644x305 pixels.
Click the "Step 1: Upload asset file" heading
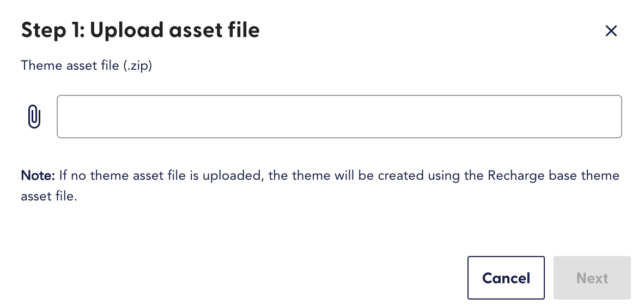(140, 30)
